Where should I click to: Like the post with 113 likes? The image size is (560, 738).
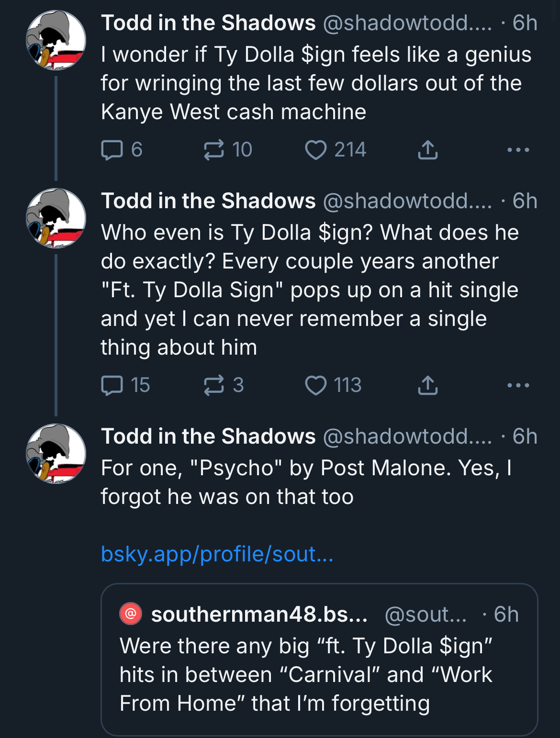coord(333,385)
